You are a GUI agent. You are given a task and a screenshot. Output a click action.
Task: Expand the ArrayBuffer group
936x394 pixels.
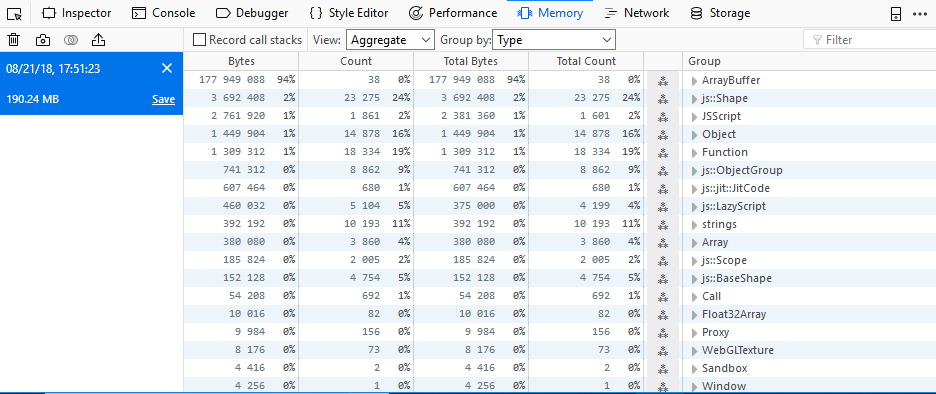[x=694, y=81]
